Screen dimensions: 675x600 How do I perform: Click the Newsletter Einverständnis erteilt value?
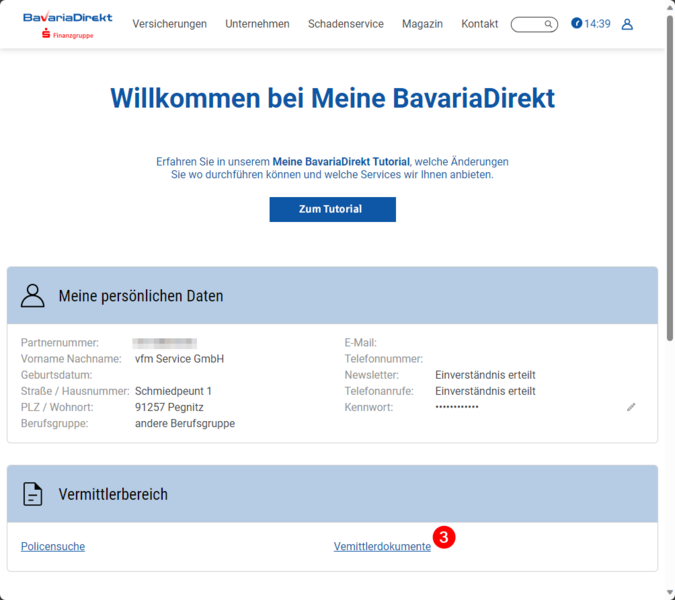485,375
